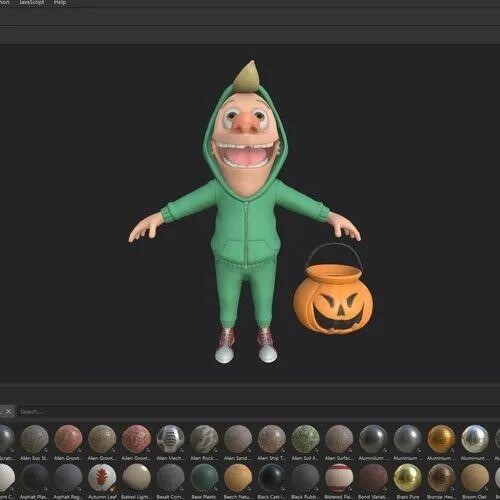Select the green Base Plastic material
The height and width of the screenshot is (500, 500).
pos(204,477)
